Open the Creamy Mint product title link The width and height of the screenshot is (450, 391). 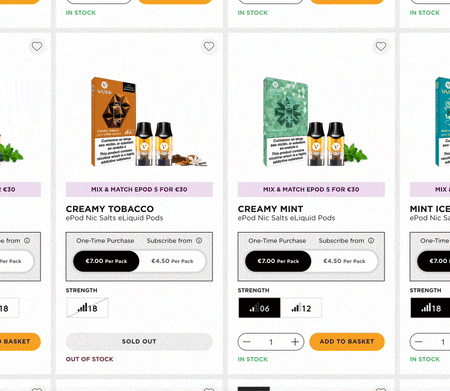[270, 209]
